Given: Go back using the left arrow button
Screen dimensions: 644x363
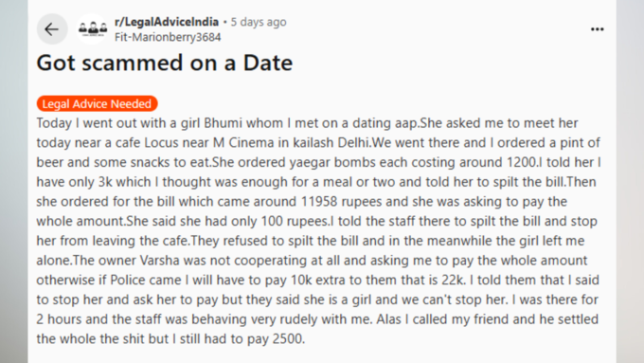Looking at the screenshot, I should [52, 29].
